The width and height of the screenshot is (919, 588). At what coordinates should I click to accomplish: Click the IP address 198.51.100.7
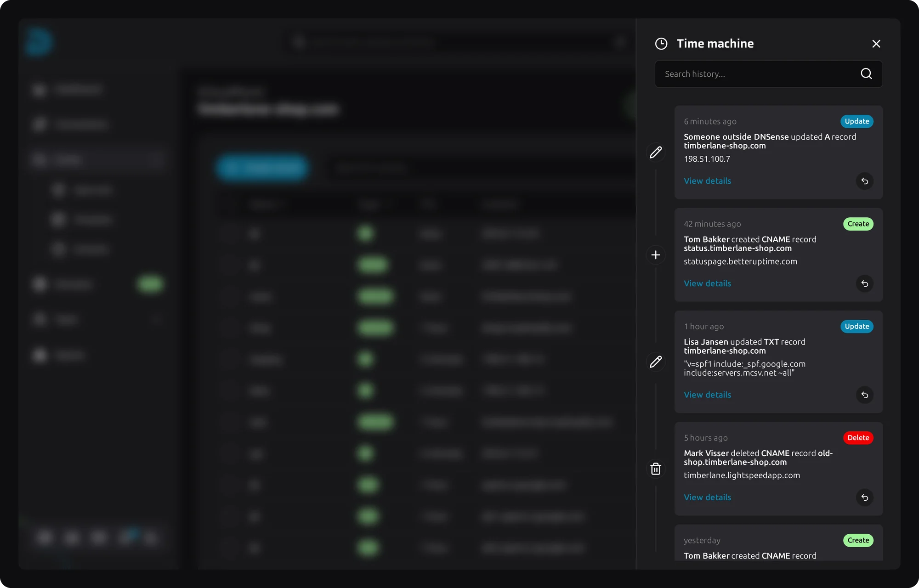pos(707,159)
